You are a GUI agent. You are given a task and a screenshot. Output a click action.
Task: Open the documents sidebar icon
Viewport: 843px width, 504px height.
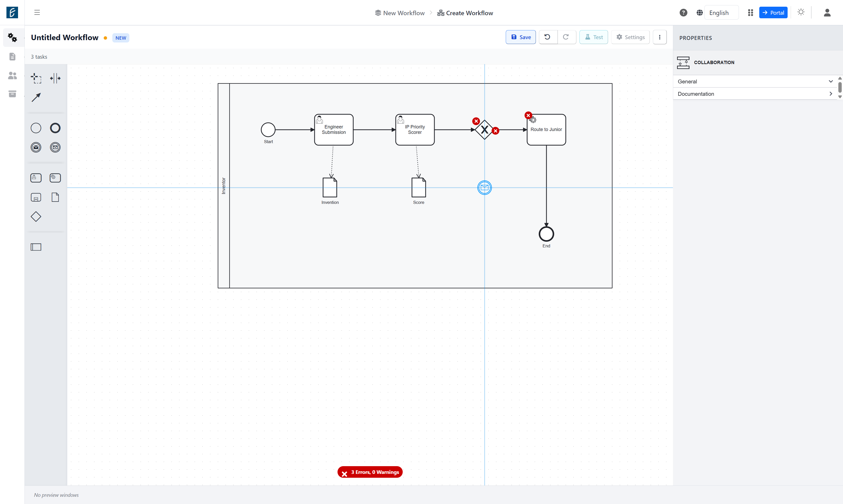(x=12, y=56)
